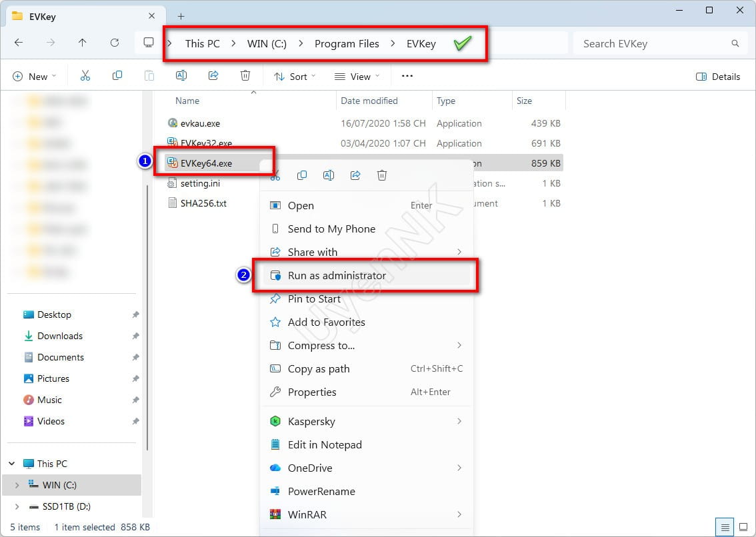The width and height of the screenshot is (756, 537).
Task: Open the View dropdown
Action: pos(357,76)
